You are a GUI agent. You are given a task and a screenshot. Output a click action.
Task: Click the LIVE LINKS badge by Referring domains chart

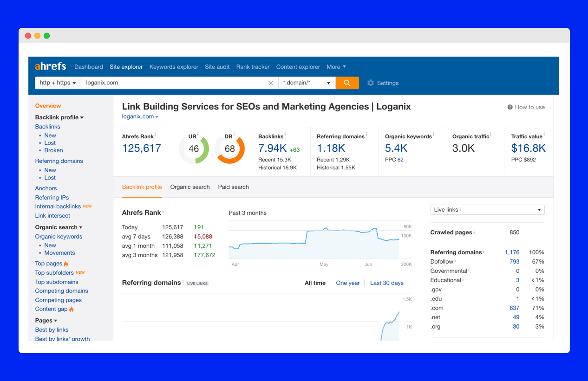[x=197, y=284]
